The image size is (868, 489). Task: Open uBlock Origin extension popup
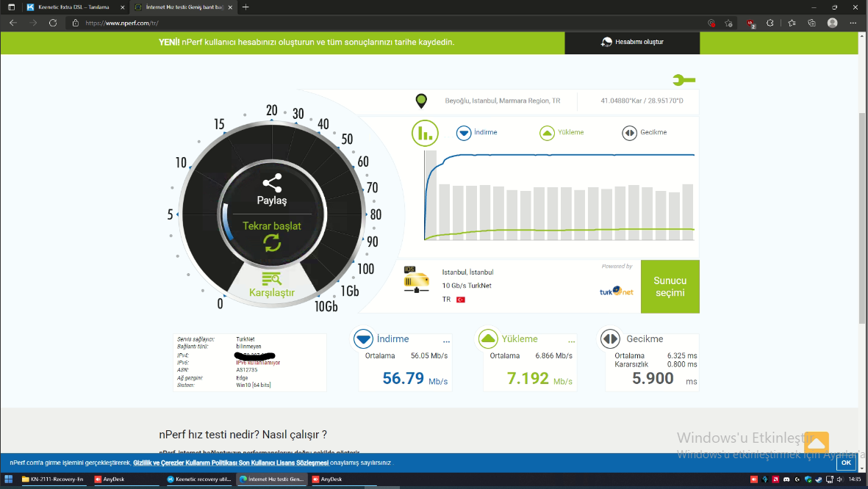(751, 23)
